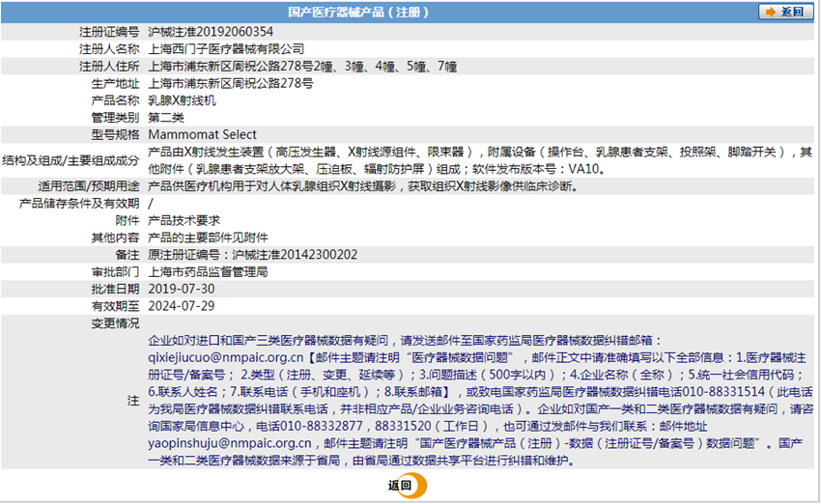Image resolution: width=821 pixels, height=504 pixels.
Task: Click registrant name 上海西门子医疗器械有限公司
Action: pyautogui.click(x=226, y=49)
